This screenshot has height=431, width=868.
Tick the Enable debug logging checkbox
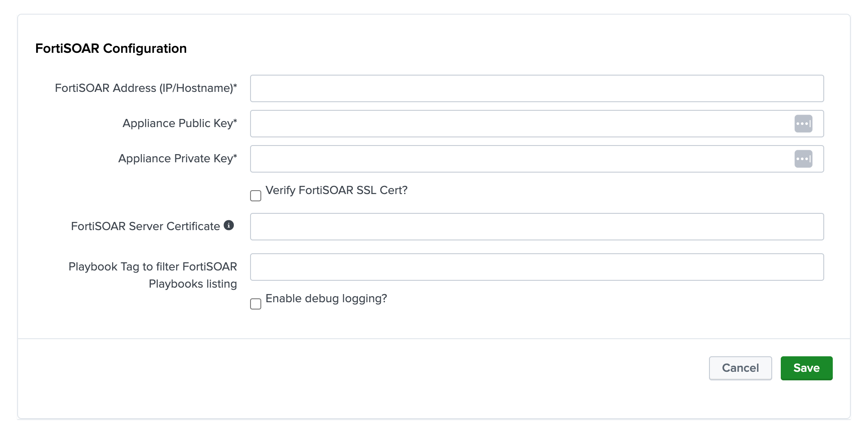click(x=256, y=304)
